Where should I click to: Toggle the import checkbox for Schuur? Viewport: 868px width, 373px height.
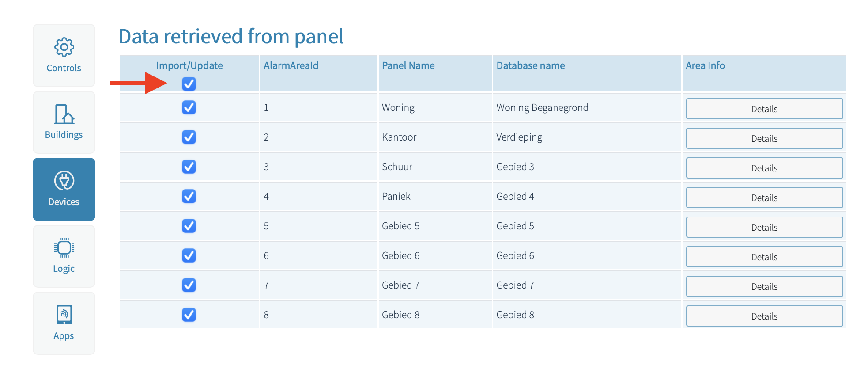click(189, 167)
